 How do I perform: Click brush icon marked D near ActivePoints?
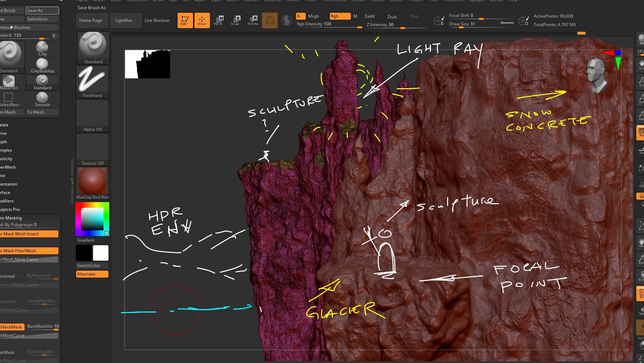click(524, 21)
